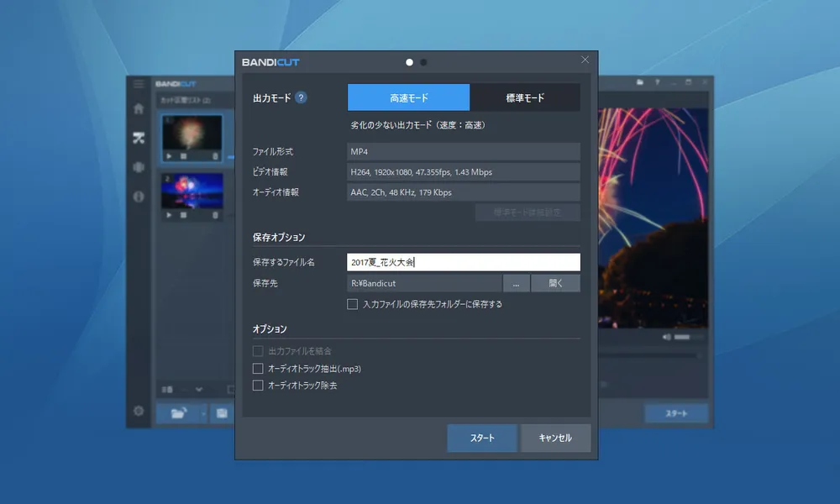This screenshot has height=504, width=840.
Task: Select Split mode icon in sidebar
Action: pyautogui.click(x=139, y=167)
